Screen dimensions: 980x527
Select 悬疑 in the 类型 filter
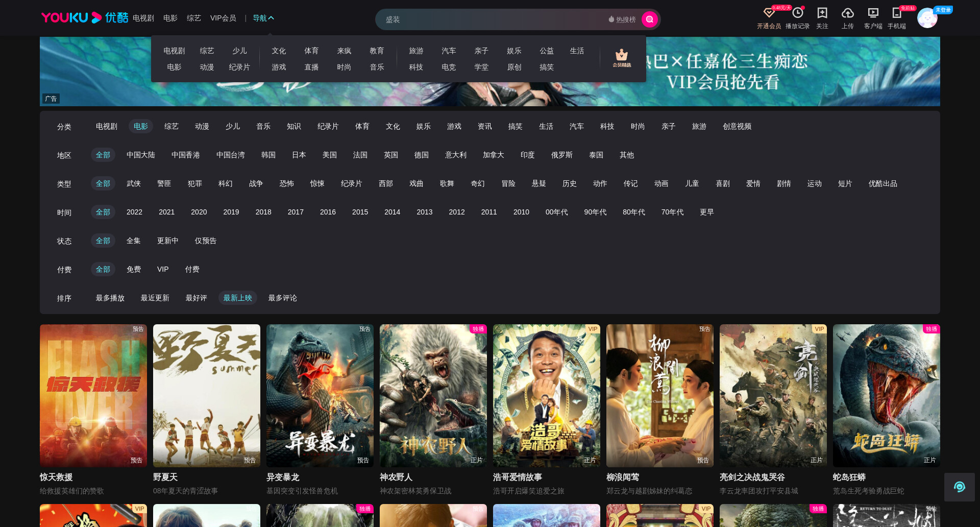click(538, 183)
